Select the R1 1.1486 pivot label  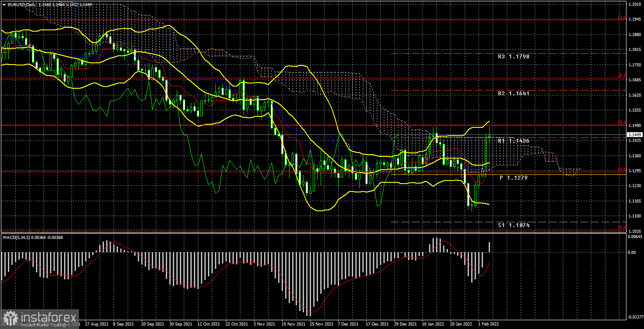514,141
